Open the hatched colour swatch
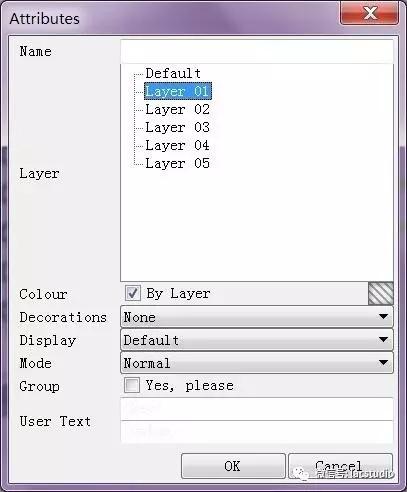 [x=381, y=293]
